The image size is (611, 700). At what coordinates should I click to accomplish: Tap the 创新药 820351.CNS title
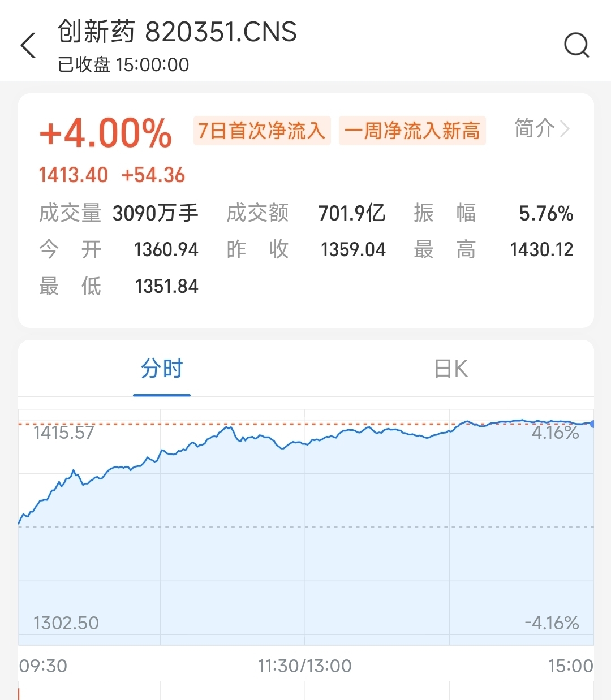coord(177,32)
